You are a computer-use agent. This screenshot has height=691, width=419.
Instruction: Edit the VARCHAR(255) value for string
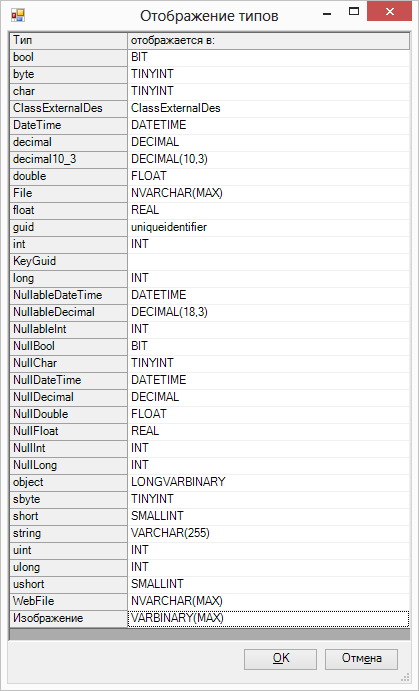pyautogui.click(x=268, y=533)
